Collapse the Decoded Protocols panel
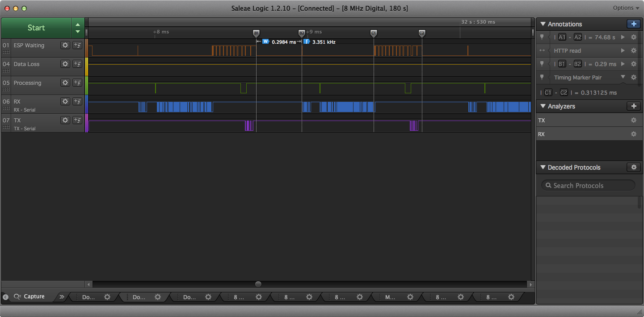Screen dimensions: 644x317 pos(543,167)
